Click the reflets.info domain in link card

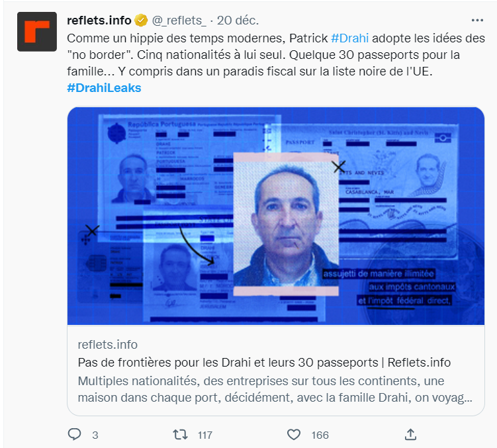[x=108, y=345]
